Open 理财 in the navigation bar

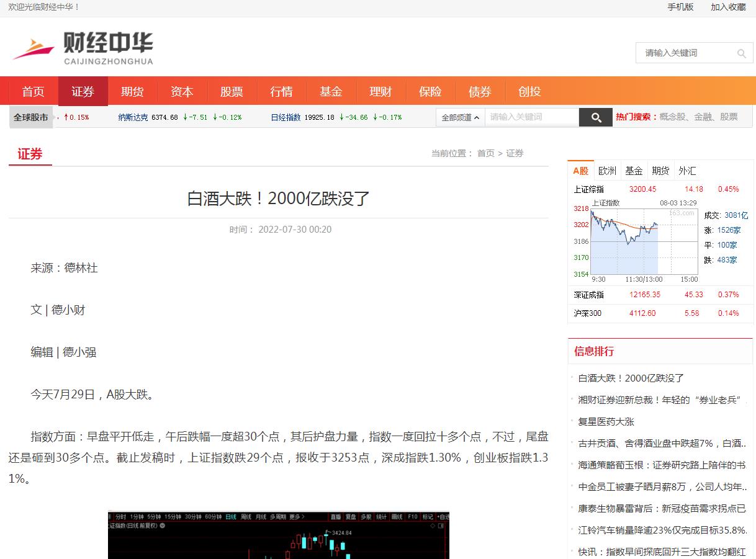coord(381,91)
